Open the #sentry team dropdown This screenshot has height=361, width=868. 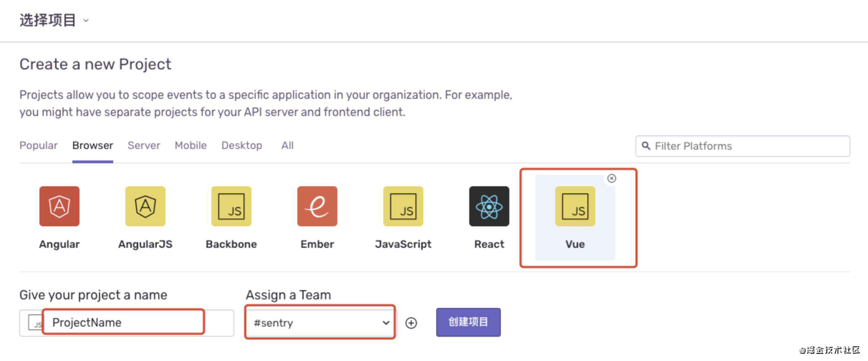coord(320,323)
